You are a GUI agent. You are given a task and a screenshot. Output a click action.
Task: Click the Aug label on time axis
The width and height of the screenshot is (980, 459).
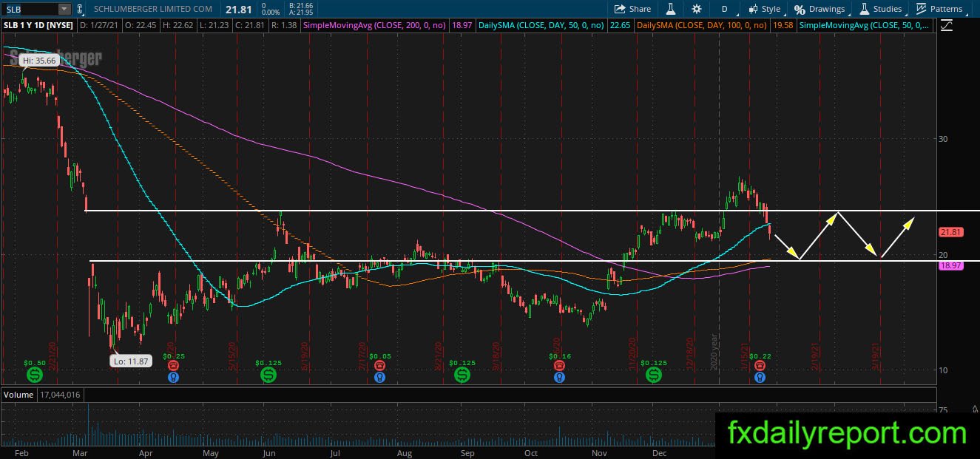tap(404, 452)
